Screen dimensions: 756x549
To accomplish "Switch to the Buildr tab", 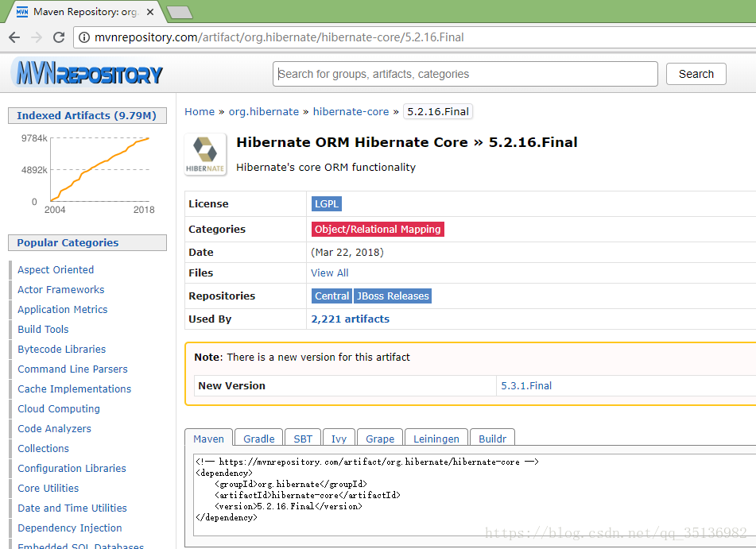I will [x=492, y=439].
